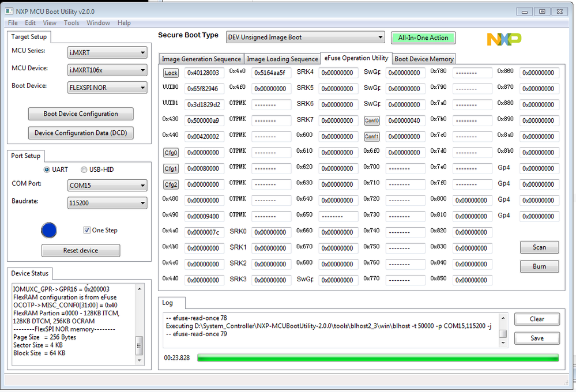Switch to Boot Device Memory tab

tap(424, 59)
